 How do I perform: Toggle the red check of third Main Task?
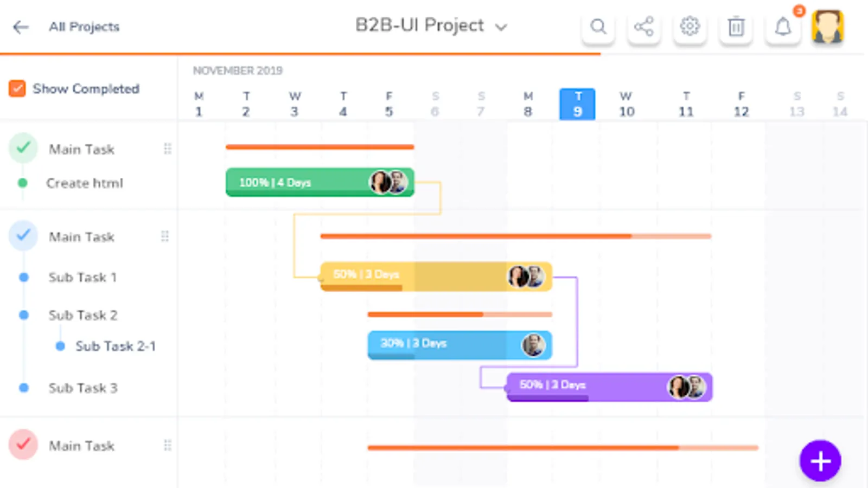pyautogui.click(x=23, y=445)
